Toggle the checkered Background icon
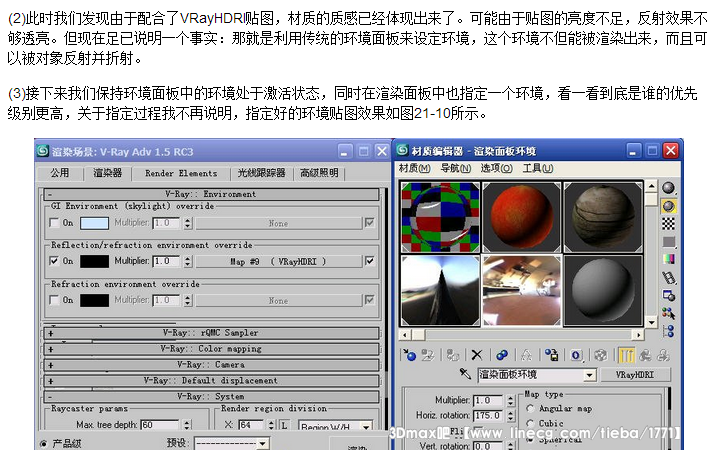710x450 pixels. click(x=668, y=224)
